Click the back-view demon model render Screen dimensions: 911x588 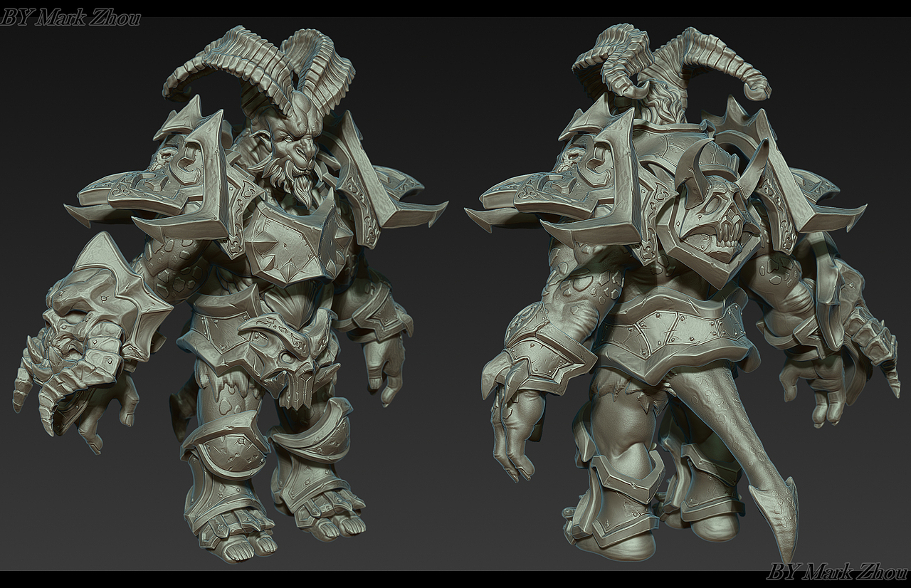tap(681, 292)
